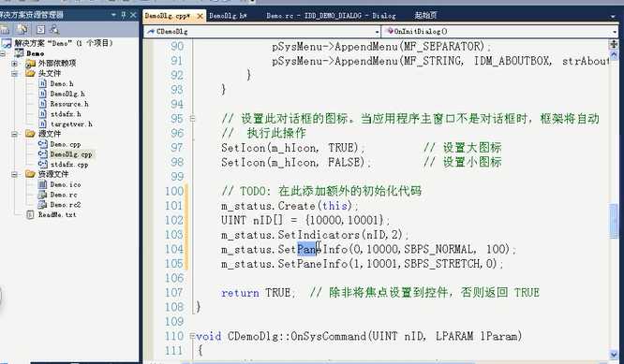Open the active documents list dropdown
The width and height of the screenshot is (624, 364).
click(x=613, y=16)
